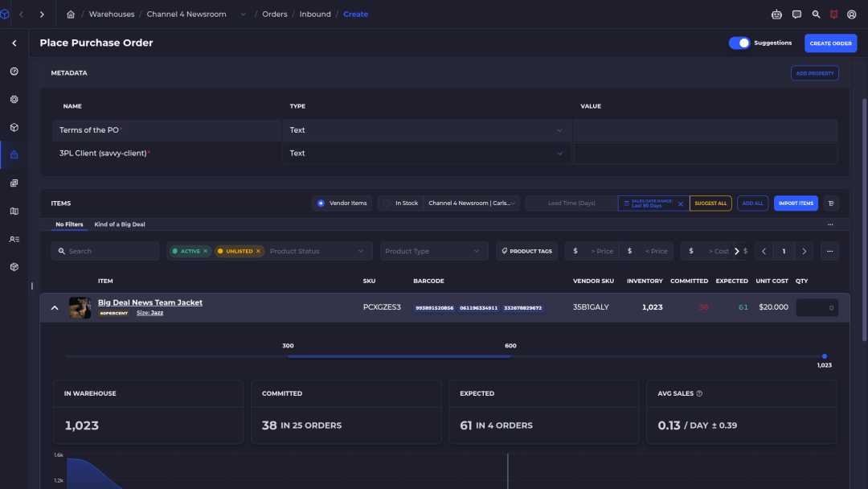Image resolution: width=868 pixels, height=489 pixels.
Task: Go to next items page
Action: click(805, 252)
